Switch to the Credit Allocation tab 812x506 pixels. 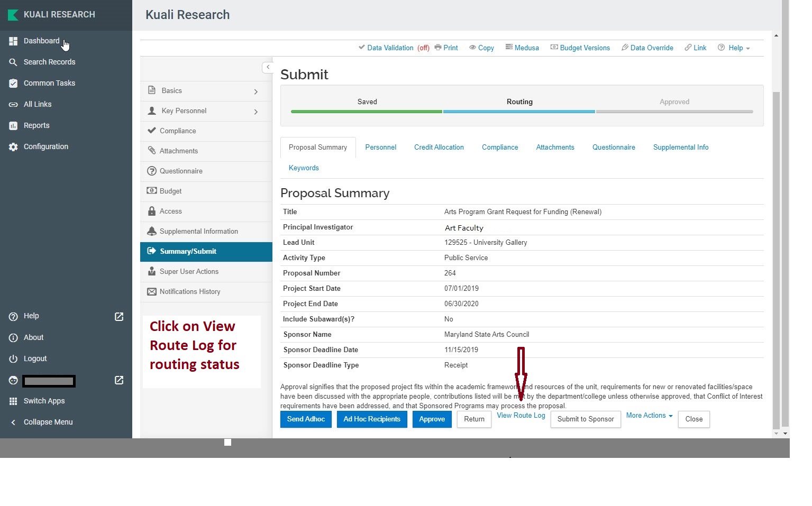coord(439,148)
